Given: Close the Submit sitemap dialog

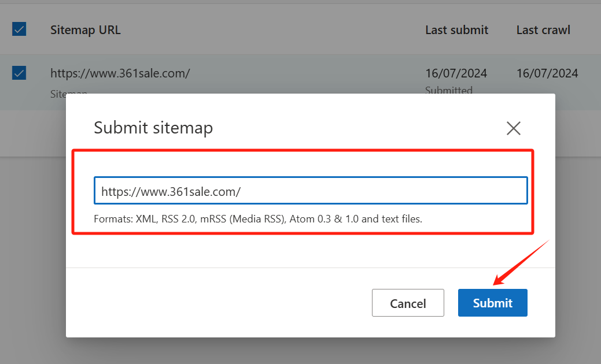Looking at the screenshot, I should [513, 128].
